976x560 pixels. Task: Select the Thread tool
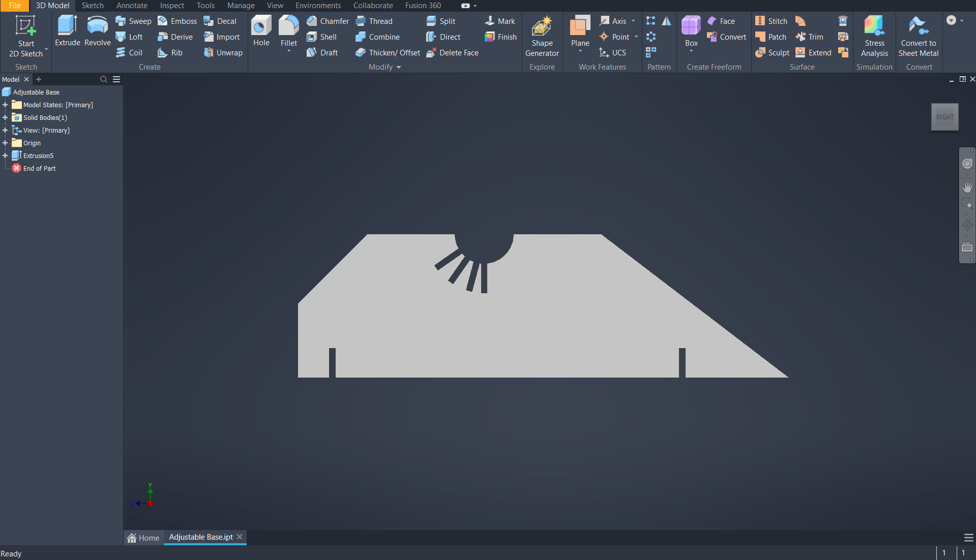(374, 21)
